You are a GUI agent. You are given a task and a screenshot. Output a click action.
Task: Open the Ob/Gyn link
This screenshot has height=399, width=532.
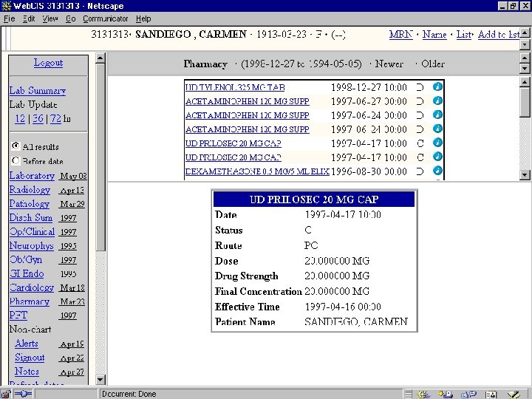pyautogui.click(x=26, y=259)
